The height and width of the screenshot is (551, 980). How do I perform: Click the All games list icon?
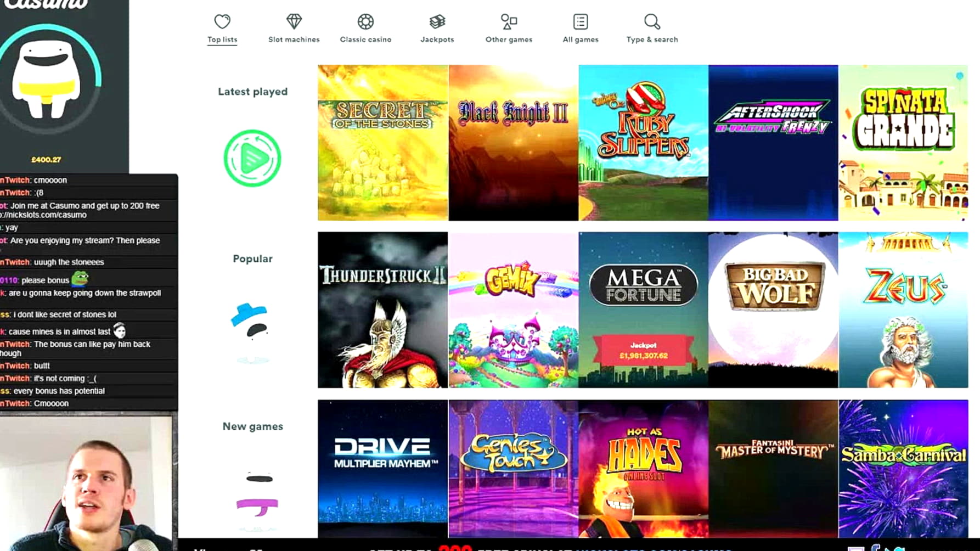581,21
